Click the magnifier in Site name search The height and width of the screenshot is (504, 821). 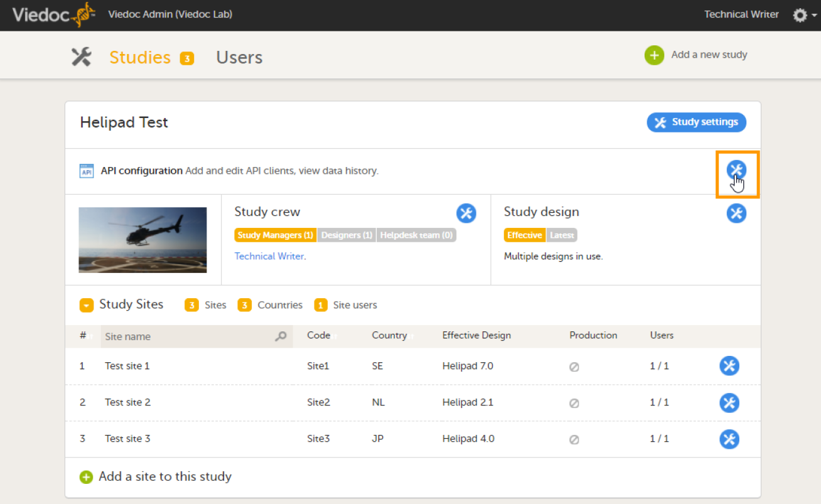[281, 336]
